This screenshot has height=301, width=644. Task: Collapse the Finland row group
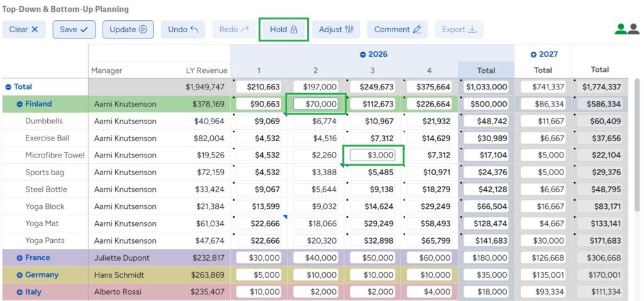tap(19, 104)
